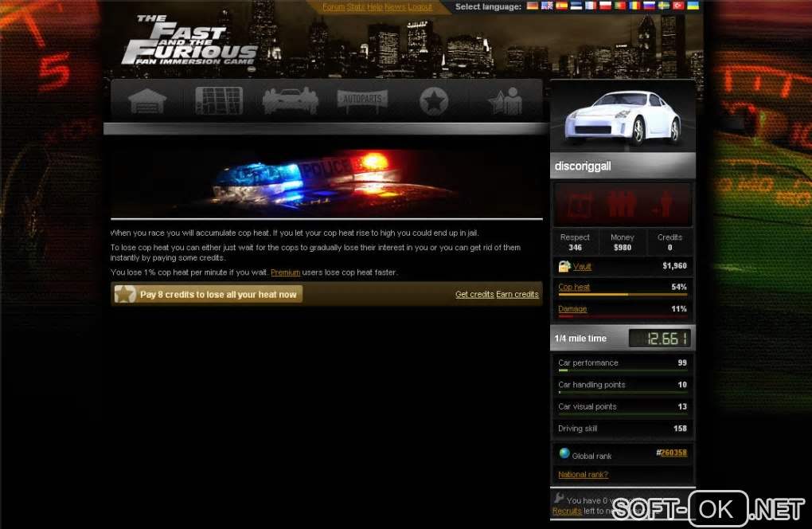Viewport: 812px width, 529px height.
Task: Click the red three-people group icon
Action: (622, 204)
